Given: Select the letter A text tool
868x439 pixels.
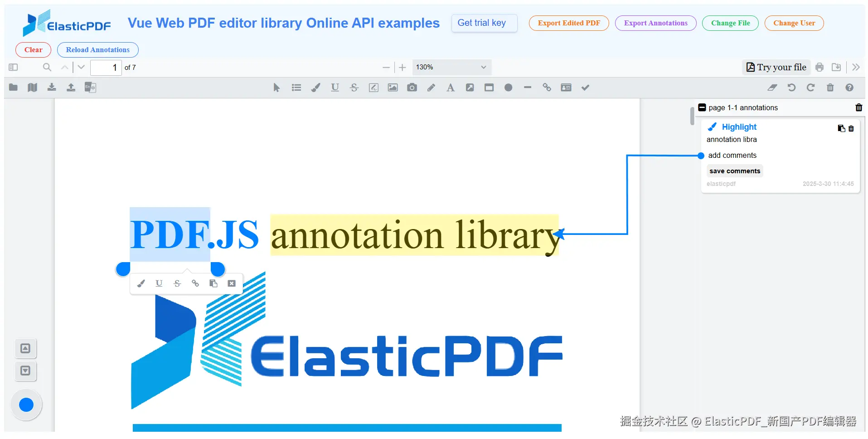Looking at the screenshot, I should click(450, 88).
